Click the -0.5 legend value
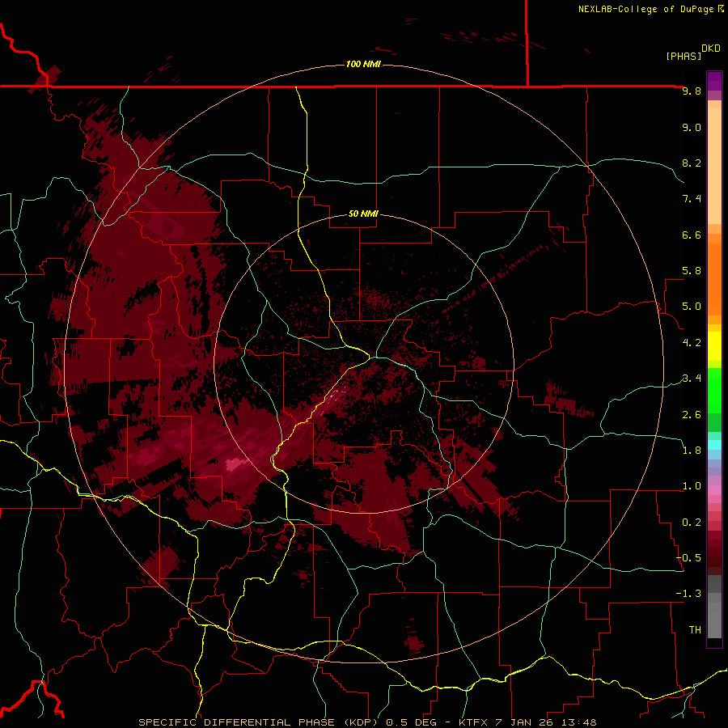 tap(688, 558)
